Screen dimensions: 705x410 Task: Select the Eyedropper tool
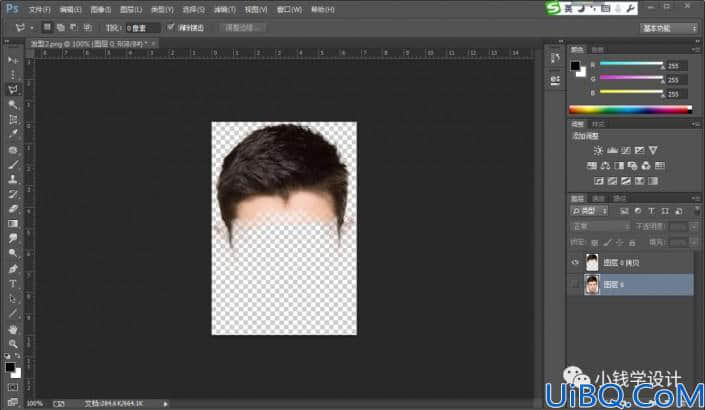13,134
